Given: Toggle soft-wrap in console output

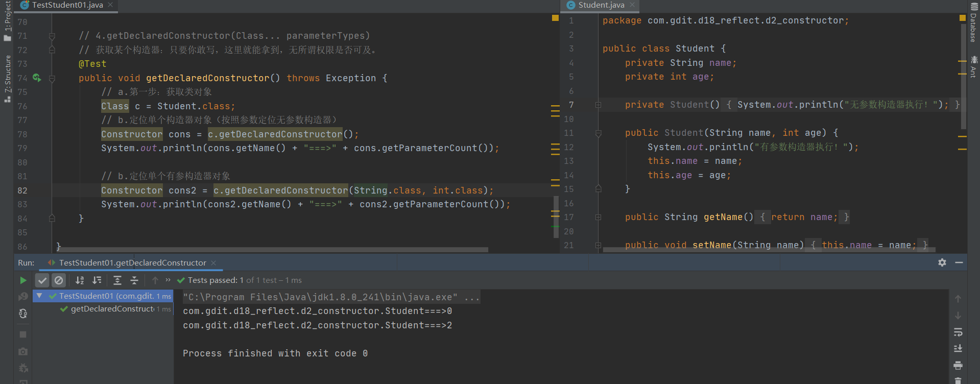Looking at the screenshot, I should (x=958, y=332).
